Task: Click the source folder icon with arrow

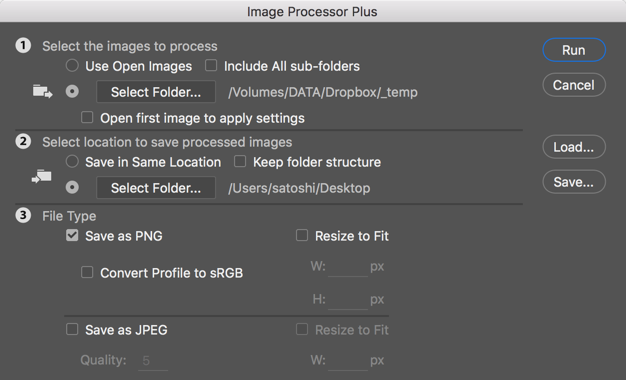Action: pyautogui.click(x=42, y=91)
